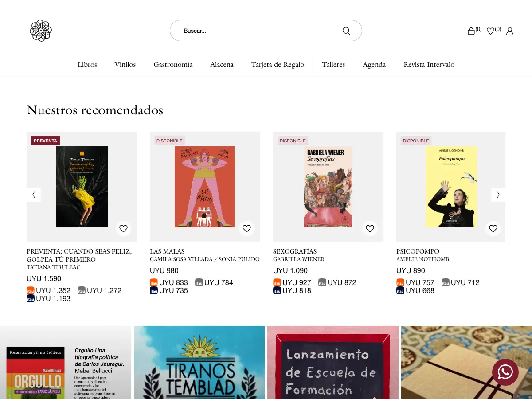
Task: Open Sexografías book cover
Action: [x=328, y=187]
